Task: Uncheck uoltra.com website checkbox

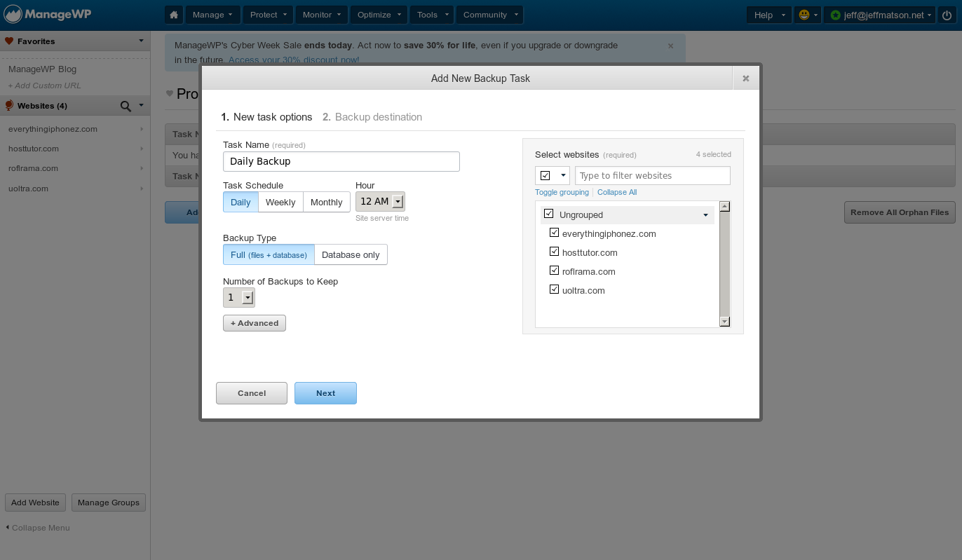Action: click(x=555, y=289)
